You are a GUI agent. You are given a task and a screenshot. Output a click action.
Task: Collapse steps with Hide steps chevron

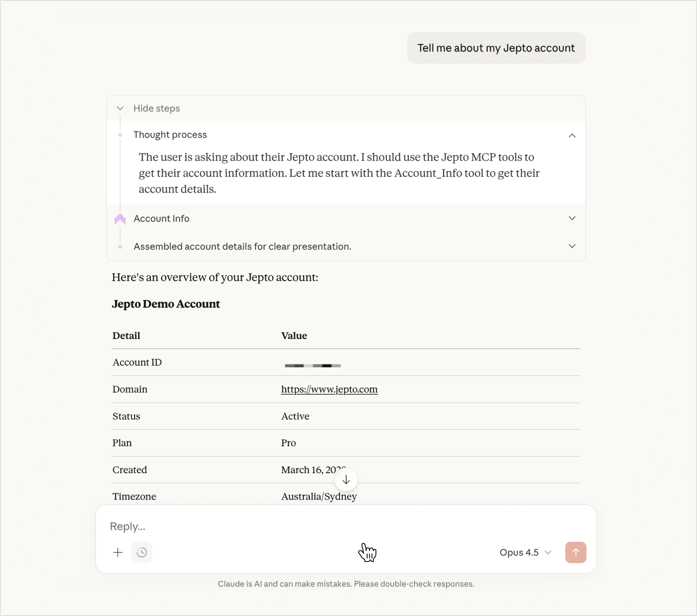pyautogui.click(x=120, y=108)
